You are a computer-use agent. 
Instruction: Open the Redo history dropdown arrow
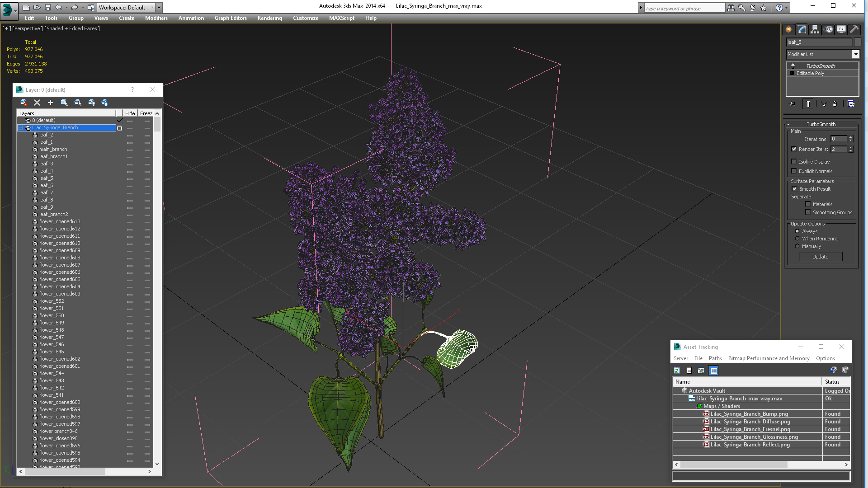click(82, 7)
